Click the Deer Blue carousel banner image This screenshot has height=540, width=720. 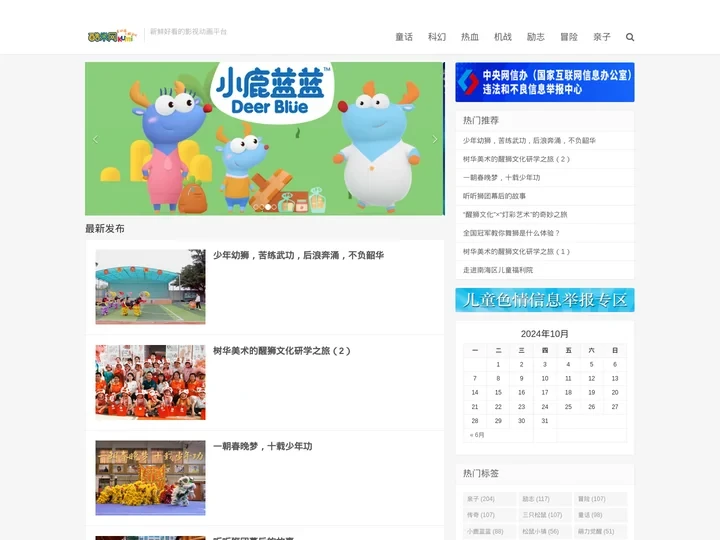click(265, 139)
